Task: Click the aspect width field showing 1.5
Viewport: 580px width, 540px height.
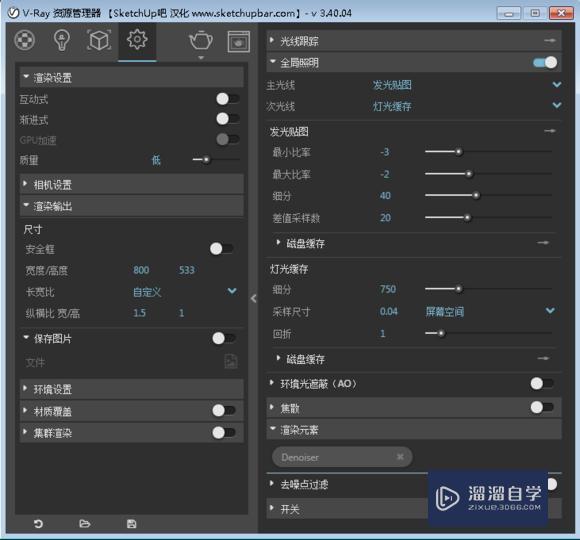Action: pyautogui.click(x=139, y=313)
